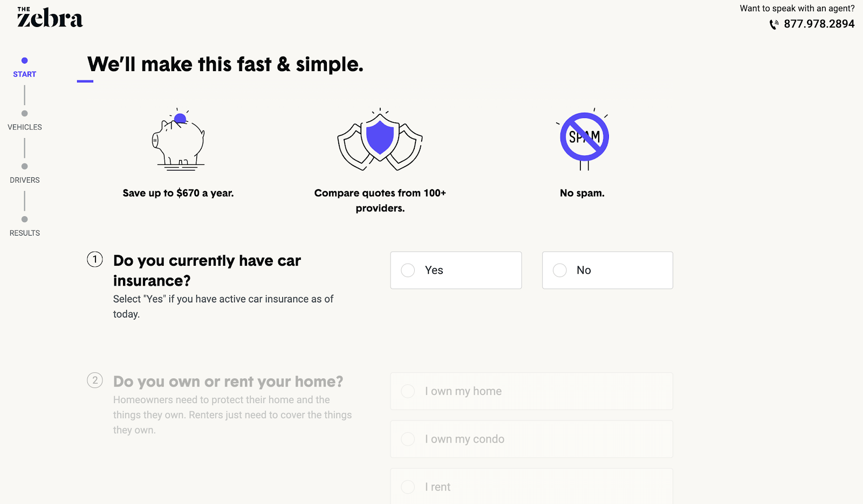Click the DRIVERS step dot
Viewport: 863px width, 504px height.
click(x=24, y=166)
